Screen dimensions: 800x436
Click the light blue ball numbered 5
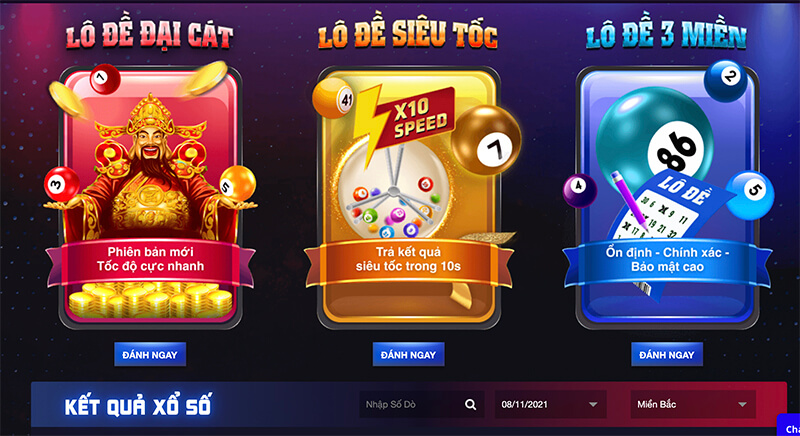coord(750,195)
